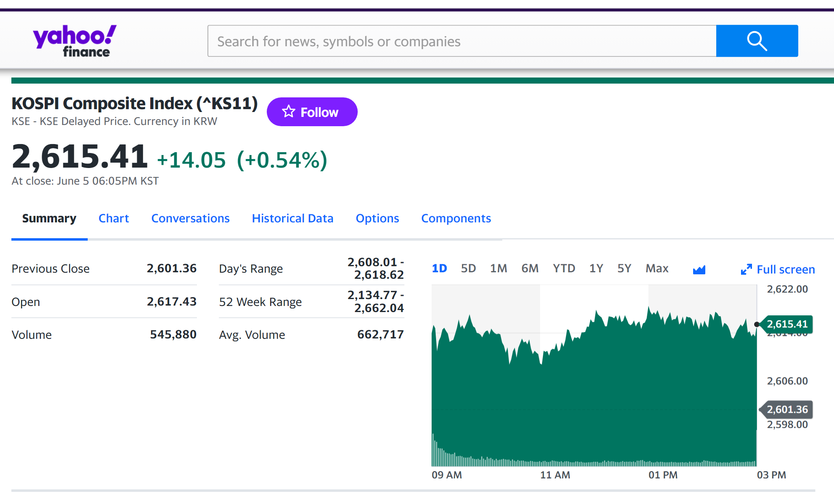Click the 11 AM chart axis label

[x=555, y=475]
